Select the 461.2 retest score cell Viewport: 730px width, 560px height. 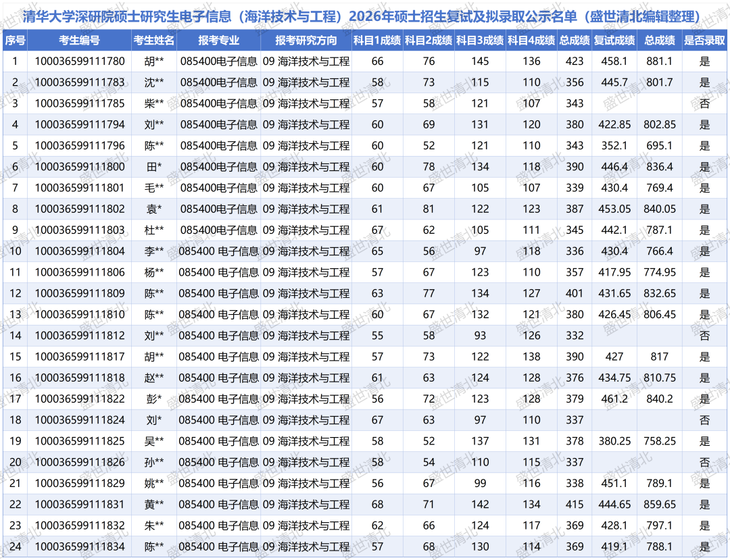[x=614, y=399]
